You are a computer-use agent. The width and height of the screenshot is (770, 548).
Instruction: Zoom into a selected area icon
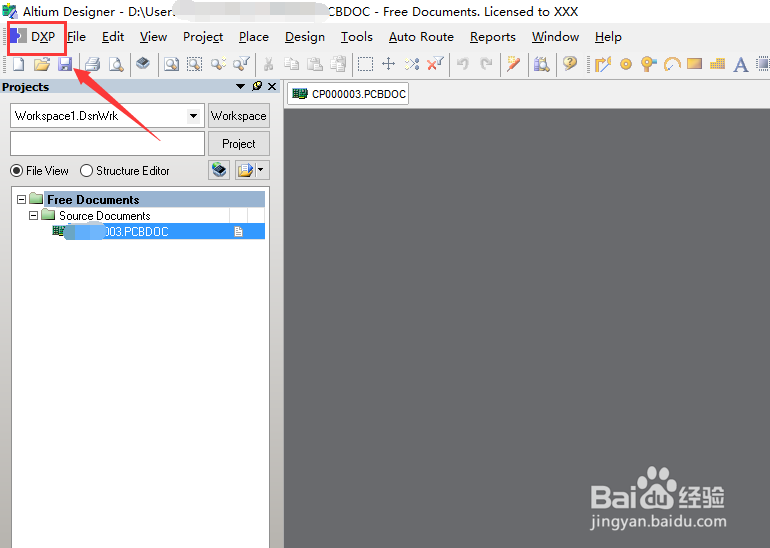[x=194, y=64]
